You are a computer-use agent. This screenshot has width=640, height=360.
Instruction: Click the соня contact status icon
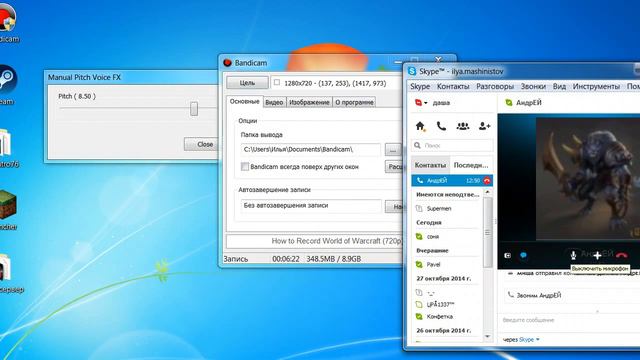pyautogui.click(x=419, y=236)
